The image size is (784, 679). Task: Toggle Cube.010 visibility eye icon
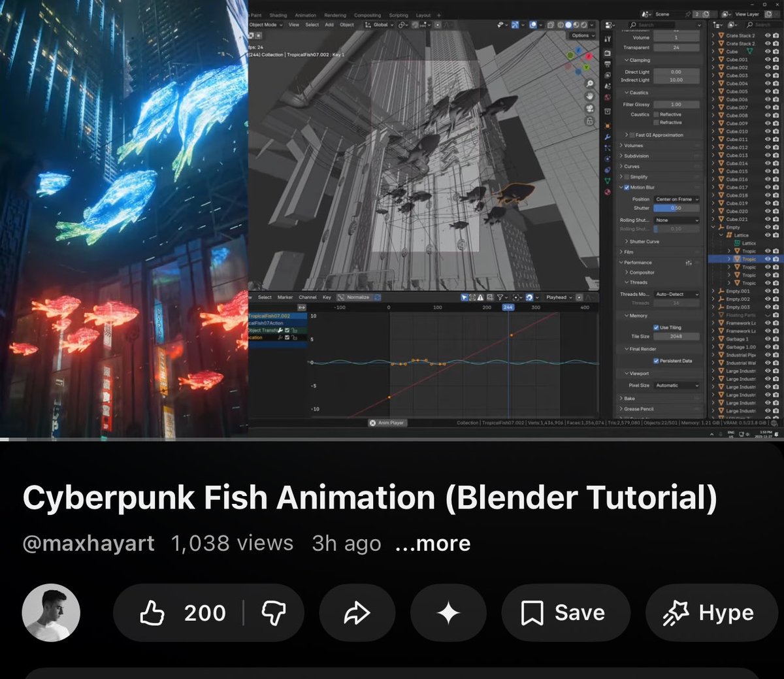click(768, 131)
